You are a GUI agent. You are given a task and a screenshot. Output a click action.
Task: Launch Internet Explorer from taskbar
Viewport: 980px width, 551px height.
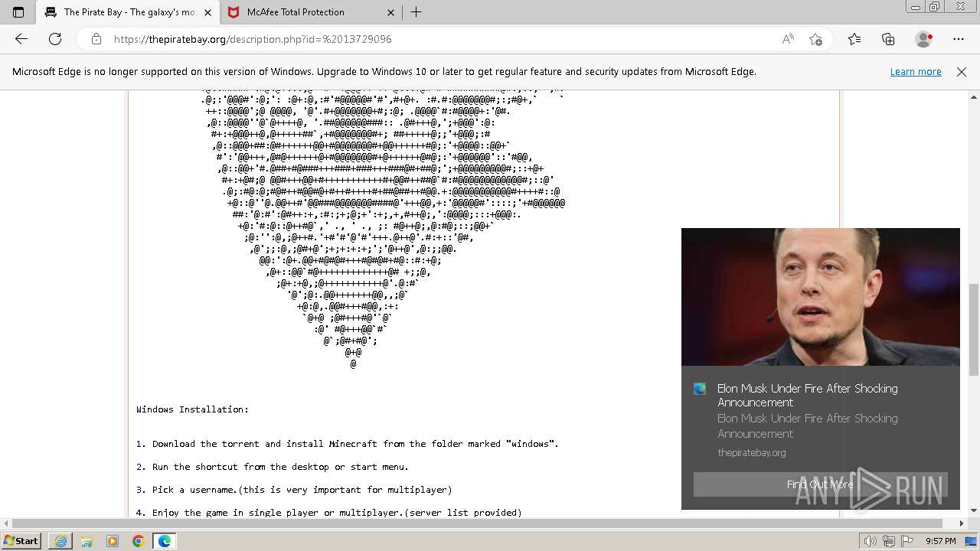(x=60, y=541)
